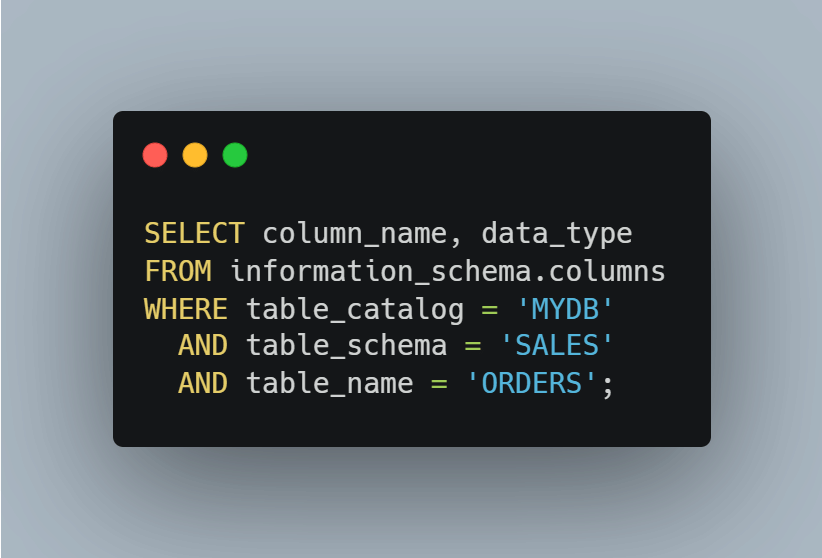822x558 pixels.
Task: Click the AND before table_name
Action: (x=203, y=383)
